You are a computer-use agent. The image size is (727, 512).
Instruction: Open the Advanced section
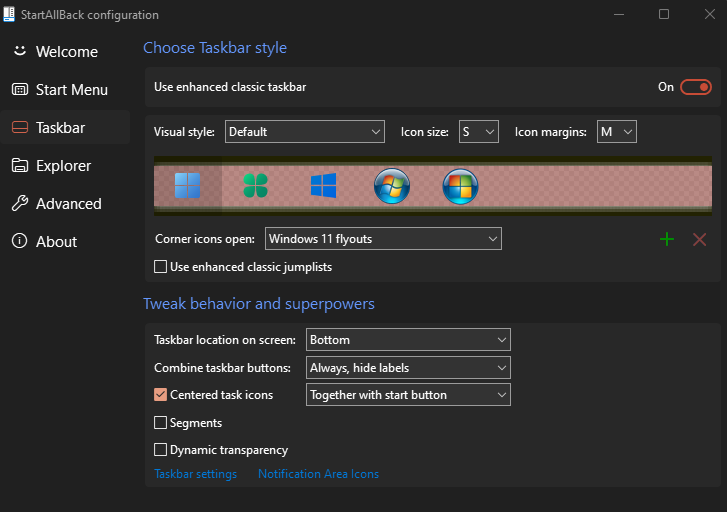click(65, 204)
